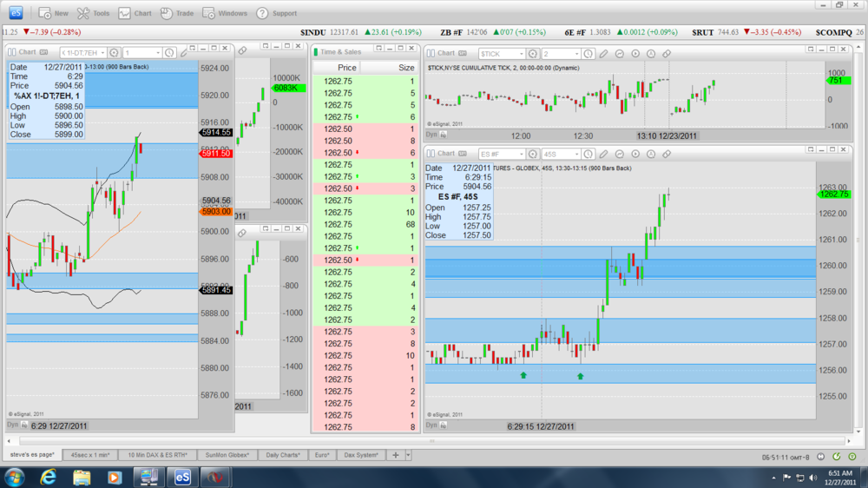Open the eSignal application logo menu

pos(16,12)
